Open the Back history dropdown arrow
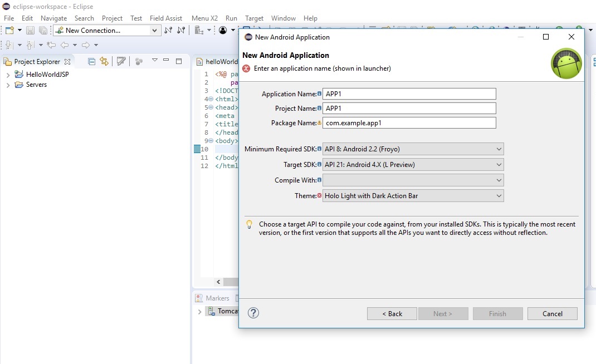 (x=75, y=45)
